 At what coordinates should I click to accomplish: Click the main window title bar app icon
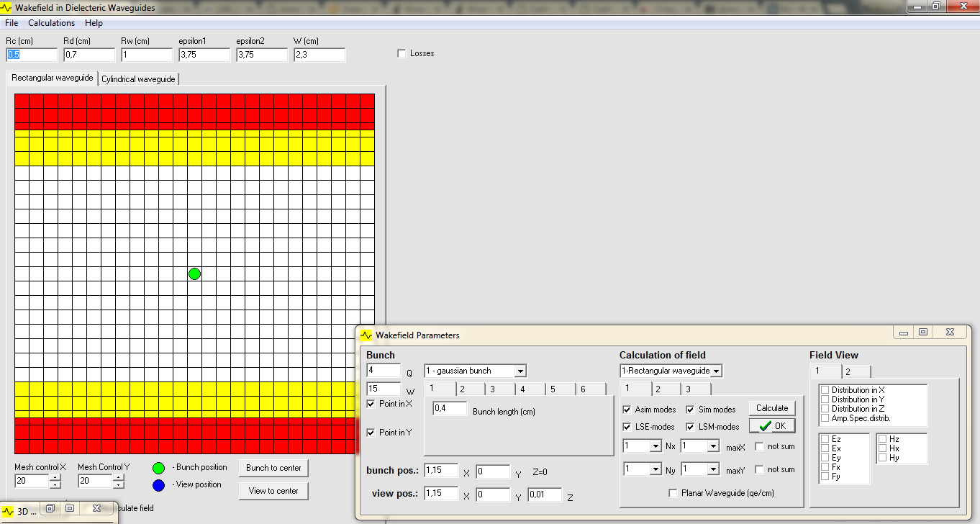click(x=7, y=7)
